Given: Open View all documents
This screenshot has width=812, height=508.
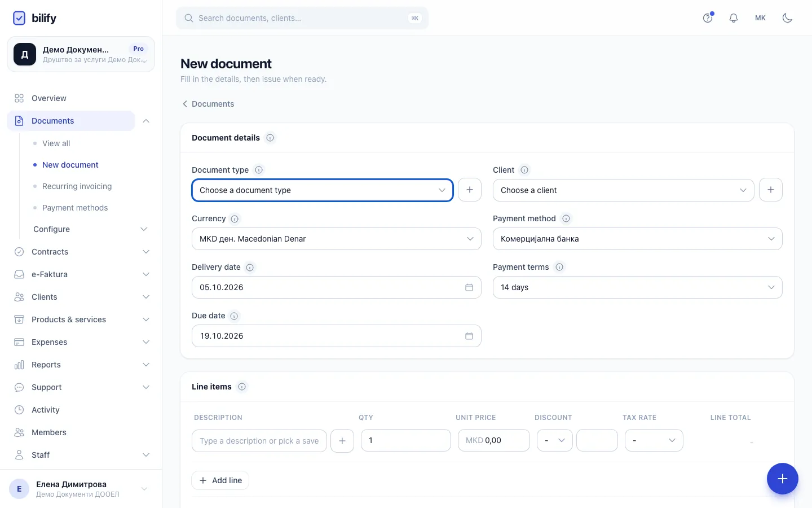Looking at the screenshot, I should 56,143.
